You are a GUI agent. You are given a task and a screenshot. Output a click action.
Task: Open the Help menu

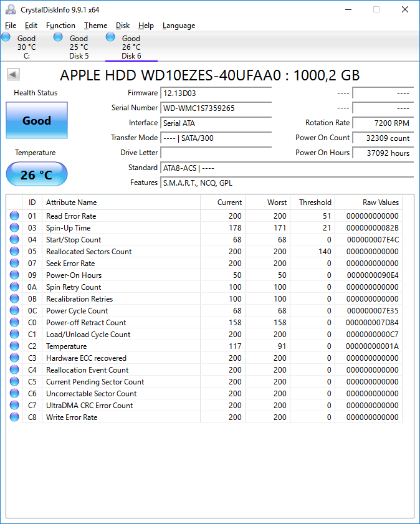pos(146,26)
